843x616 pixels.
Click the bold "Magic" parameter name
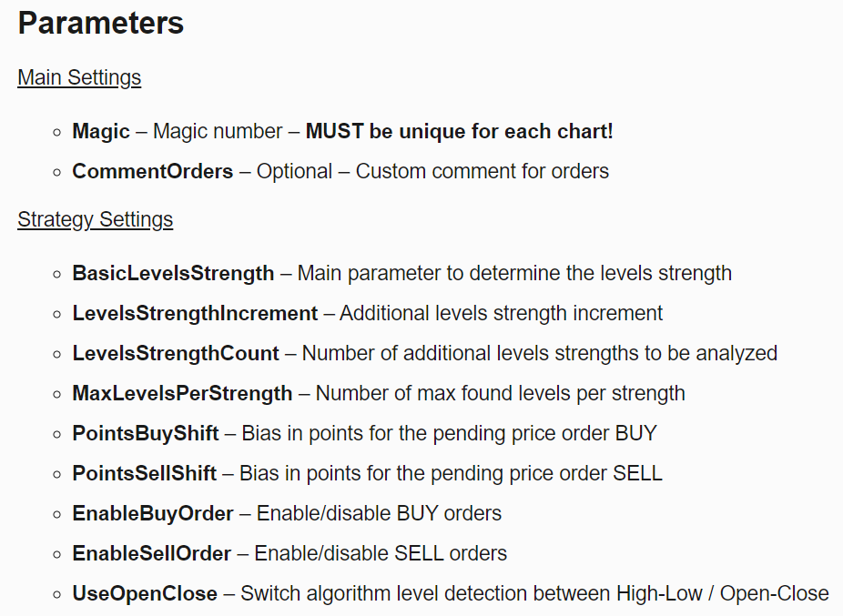[101, 131]
